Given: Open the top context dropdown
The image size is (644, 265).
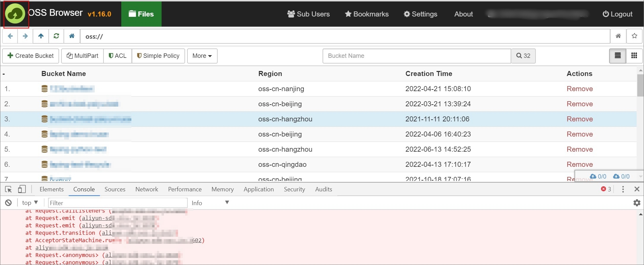Looking at the screenshot, I should [30, 203].
